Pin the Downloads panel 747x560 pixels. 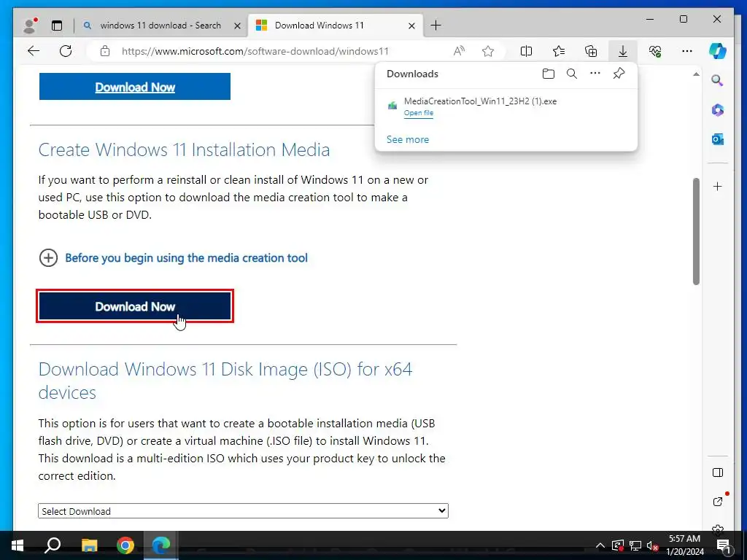pyautogui.click(x=619, y=74)
